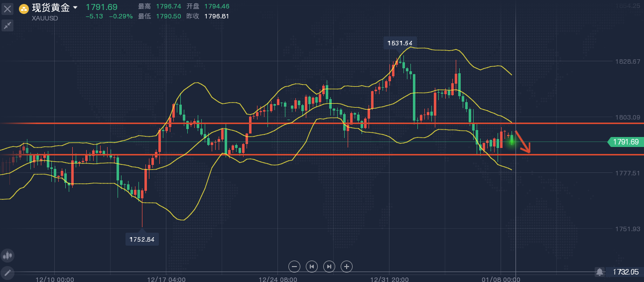This screenshot has height=282, width=644.
Task: Zoom in the chart with plus button
Action: click(x=347, y=267)
